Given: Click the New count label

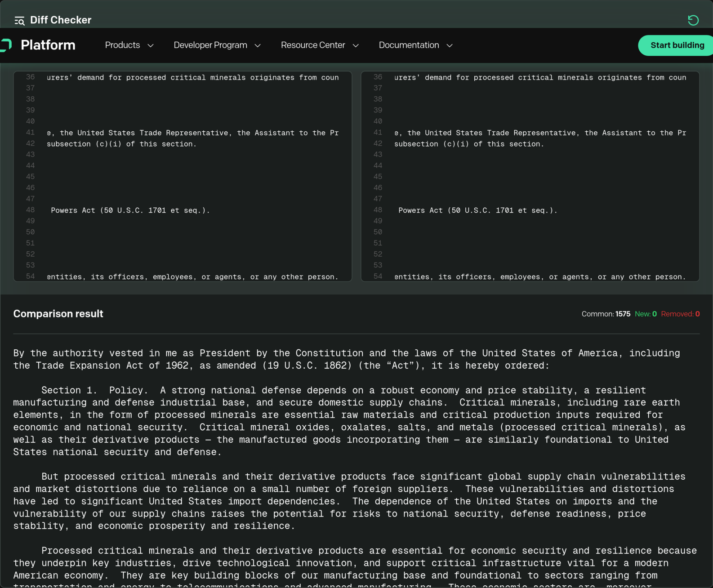Looking at the screenshot, I should point(645,314).
